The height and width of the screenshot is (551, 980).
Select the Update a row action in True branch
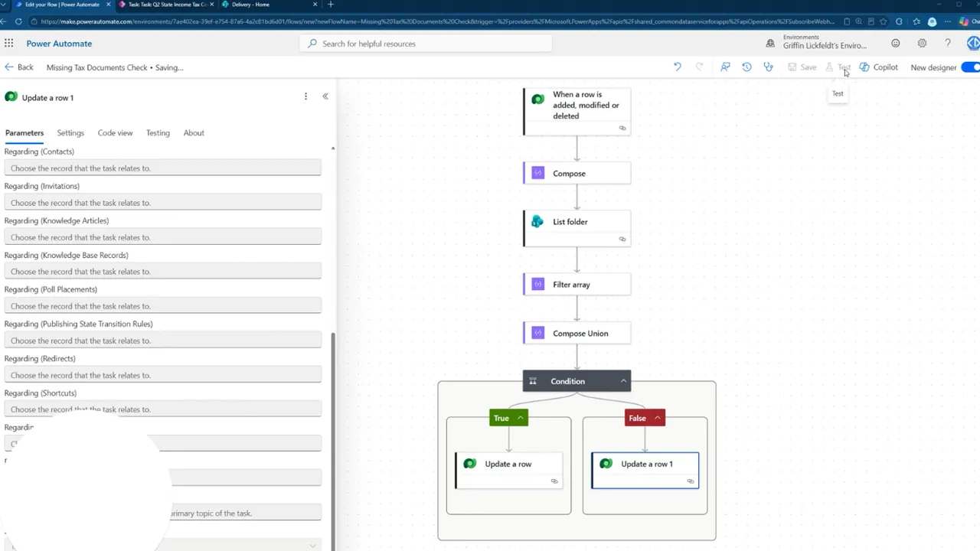tap(509, 471)
